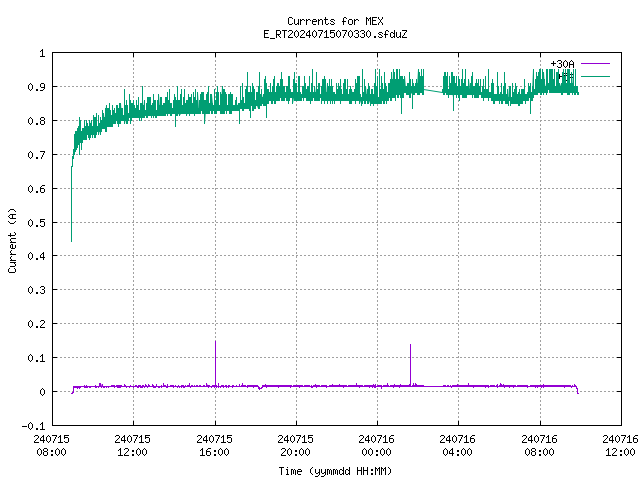Click the x-axis tick label '240715 08:00'

pos(51,445)
